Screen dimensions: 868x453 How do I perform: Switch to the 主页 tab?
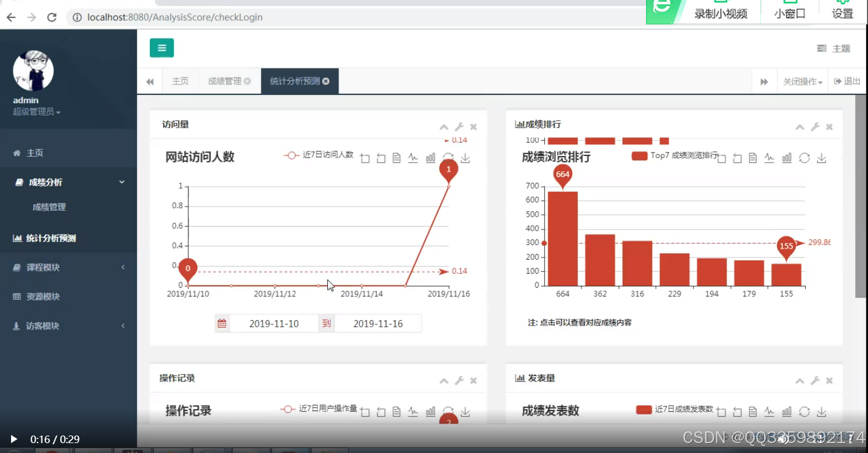click(180, 82)
